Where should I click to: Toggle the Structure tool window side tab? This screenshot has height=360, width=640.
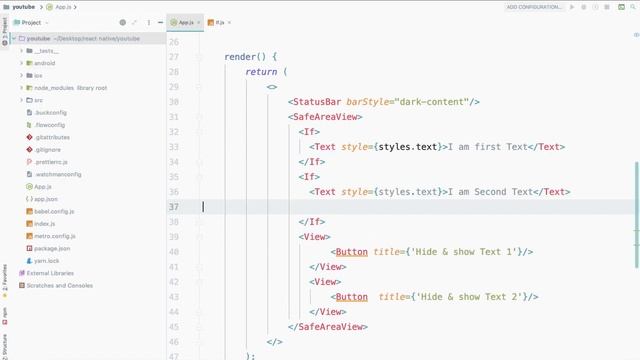pos(4,346)
